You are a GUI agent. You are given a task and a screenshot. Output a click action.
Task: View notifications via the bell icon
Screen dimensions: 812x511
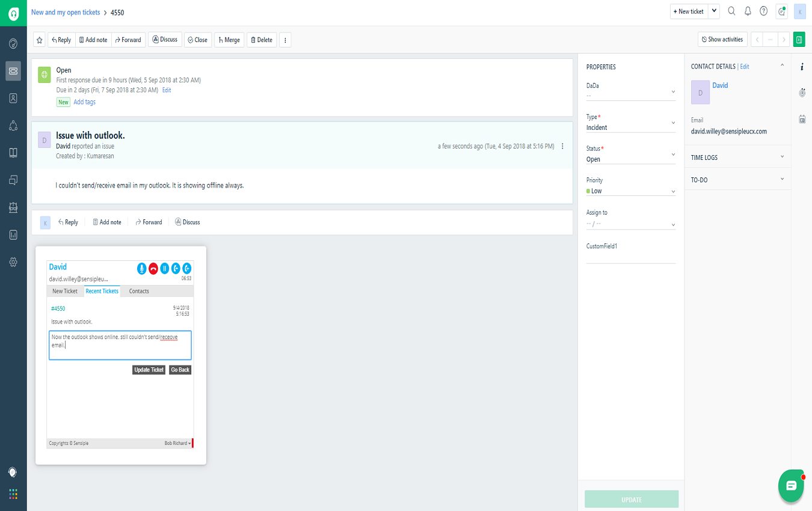tap(748, 11)
